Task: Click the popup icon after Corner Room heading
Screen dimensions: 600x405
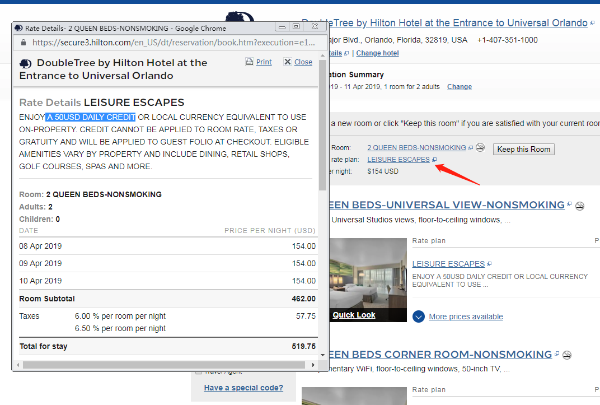Action: click(557, 353)
